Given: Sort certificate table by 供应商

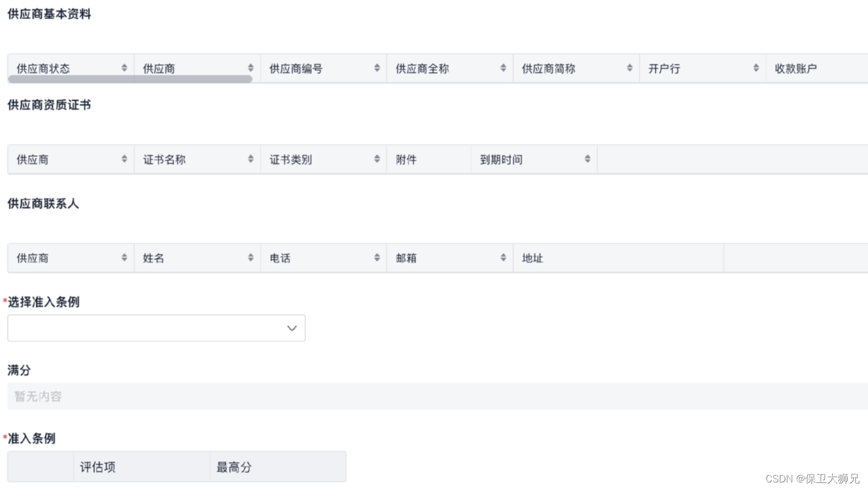Looking at the screenshot, I should 124,159.
